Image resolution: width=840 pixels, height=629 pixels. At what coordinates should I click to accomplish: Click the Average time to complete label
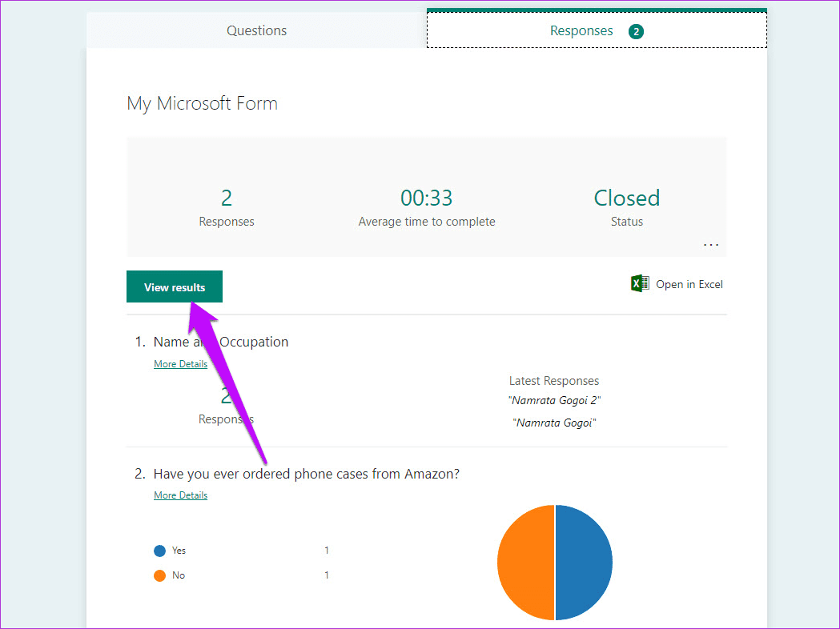click(x=427, y=222)
